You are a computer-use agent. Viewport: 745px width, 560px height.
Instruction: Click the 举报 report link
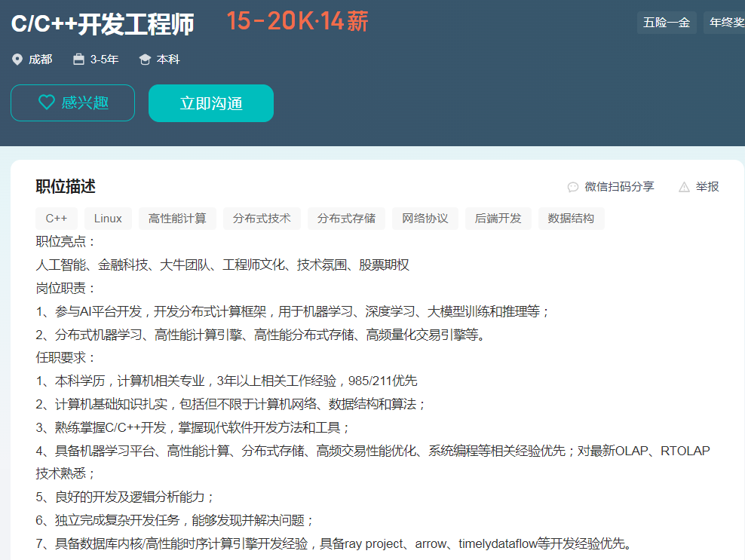(707, 187)
